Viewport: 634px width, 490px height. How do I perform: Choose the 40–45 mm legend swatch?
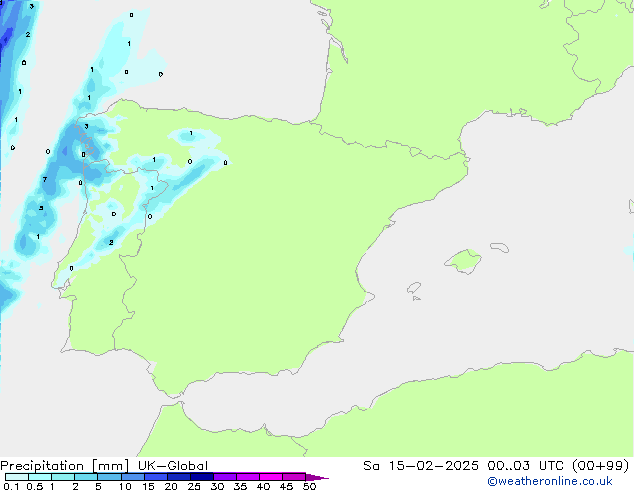271,477
